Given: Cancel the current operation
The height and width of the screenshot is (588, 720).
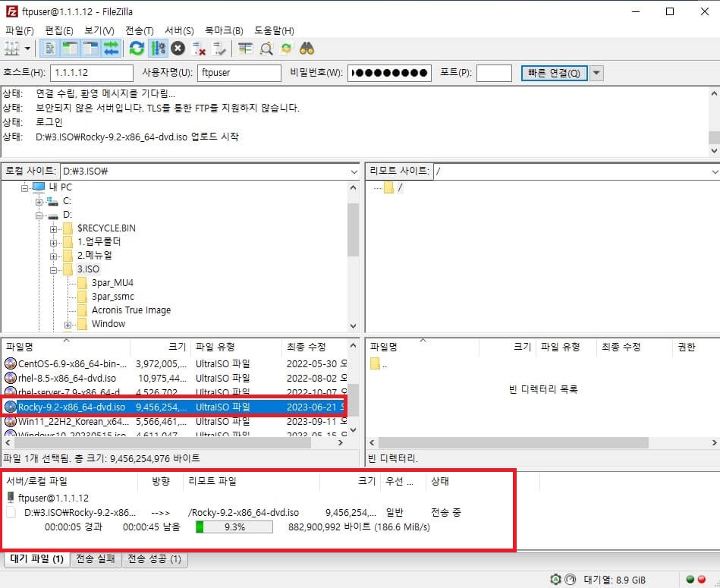Looking at the screenshot, I should [178, 49].
